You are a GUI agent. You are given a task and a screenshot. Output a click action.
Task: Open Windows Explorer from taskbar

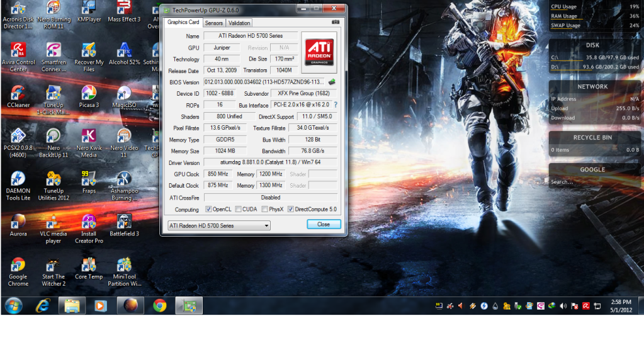point(72,306)
